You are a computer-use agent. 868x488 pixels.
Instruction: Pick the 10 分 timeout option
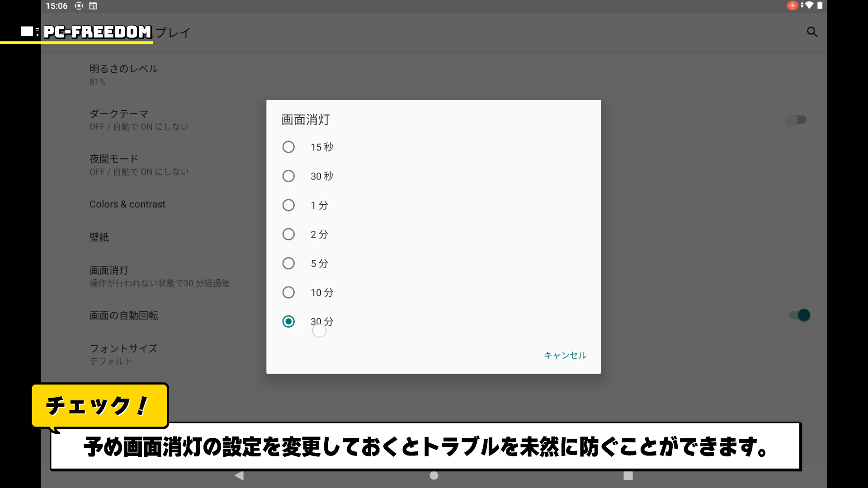(288, 292)
